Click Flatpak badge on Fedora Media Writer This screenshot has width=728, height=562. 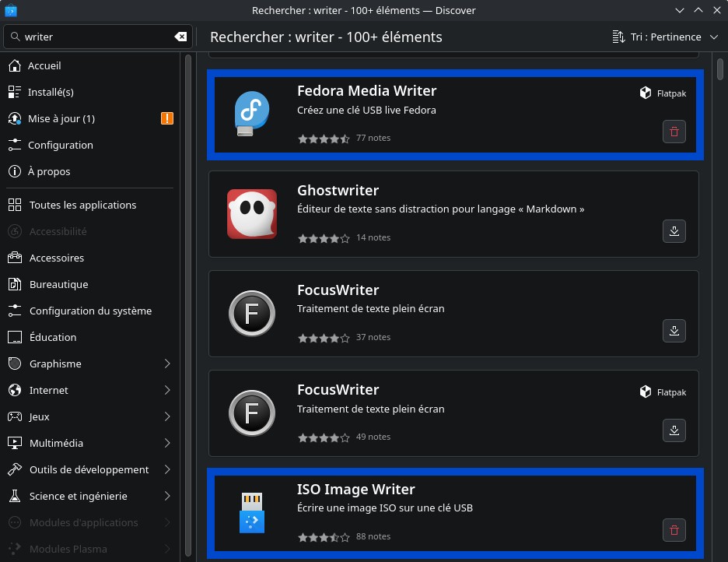pos(663,93)
